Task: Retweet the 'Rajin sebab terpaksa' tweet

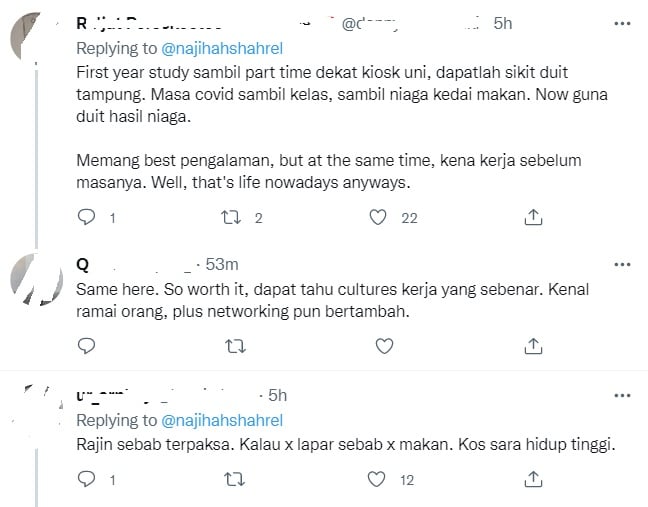Action: (236, 480)
